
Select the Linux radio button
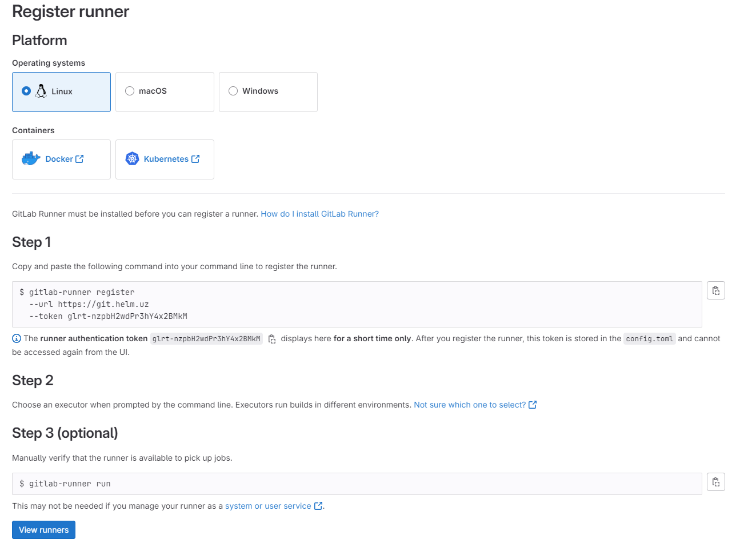tap(26, 91)
